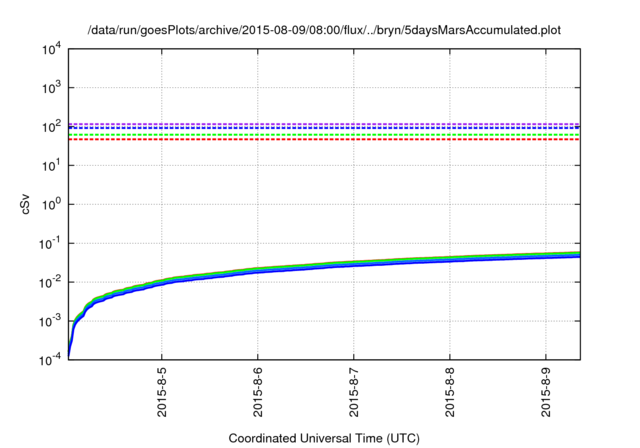Select the 10^-4 y-axis tick label

51,359
